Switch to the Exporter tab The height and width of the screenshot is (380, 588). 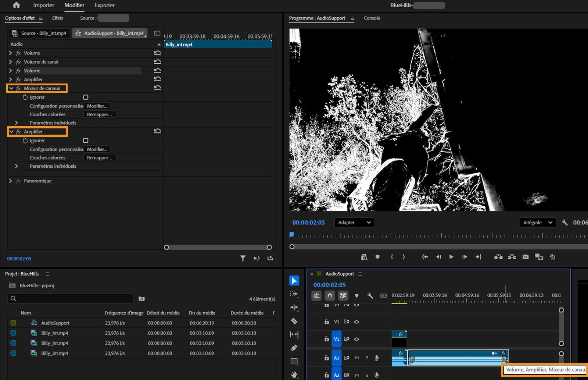click(x=104, y=5)
